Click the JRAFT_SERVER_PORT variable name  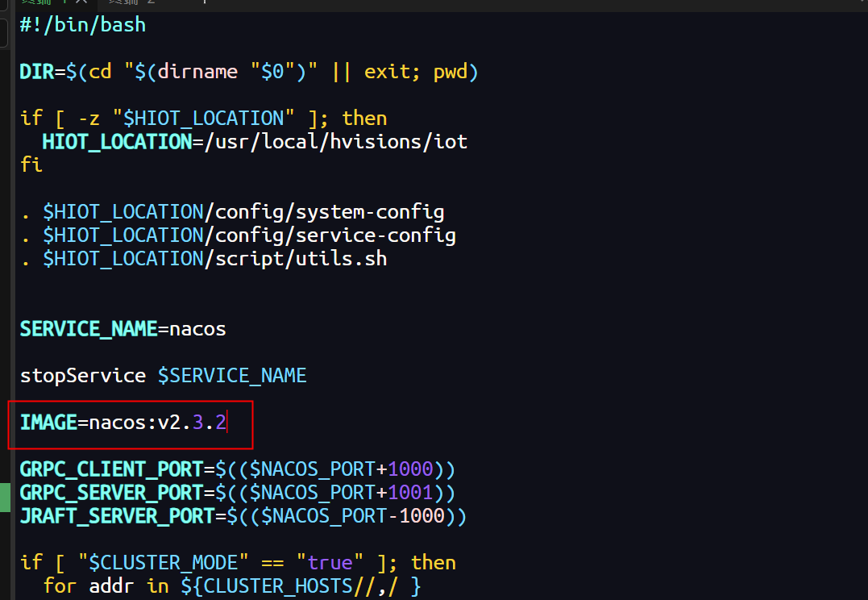click(118, 516)
